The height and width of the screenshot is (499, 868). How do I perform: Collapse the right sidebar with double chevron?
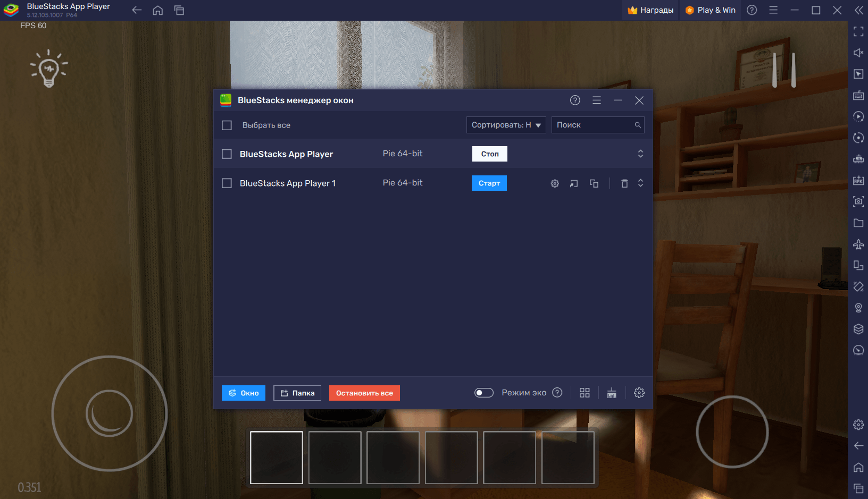coord(858,10)
